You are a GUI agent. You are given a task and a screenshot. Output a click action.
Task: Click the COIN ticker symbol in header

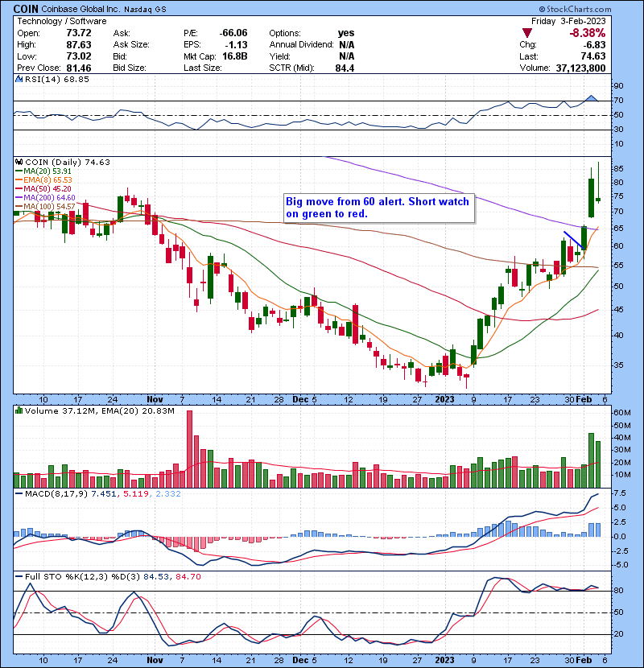(x=26, y=9)
